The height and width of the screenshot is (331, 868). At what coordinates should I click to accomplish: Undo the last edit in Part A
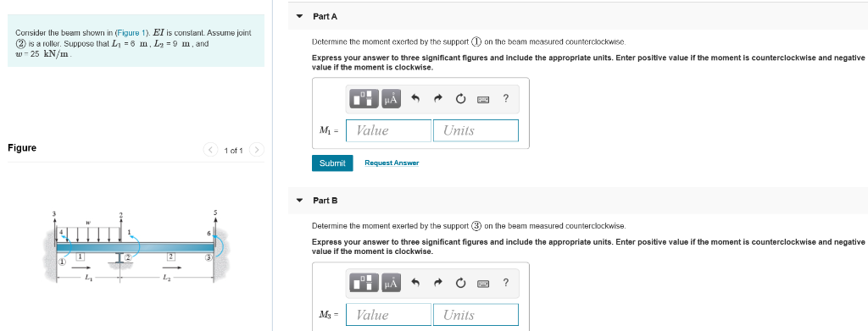[x=416, y=99]
